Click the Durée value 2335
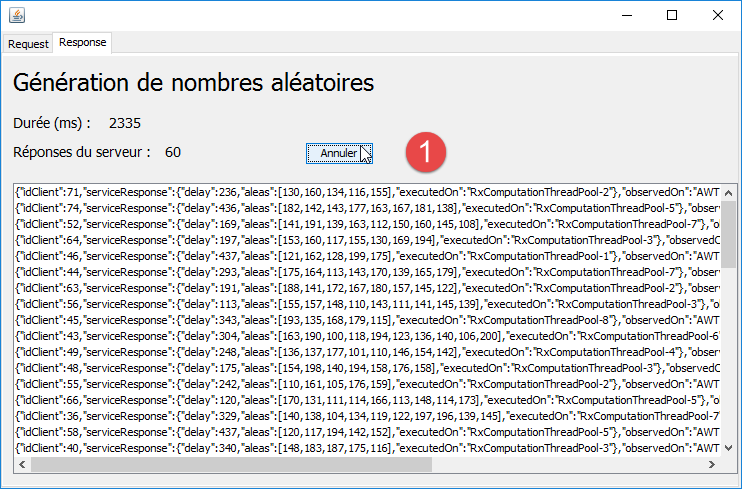This screenshot has height=489, width=742. point(125,123)
